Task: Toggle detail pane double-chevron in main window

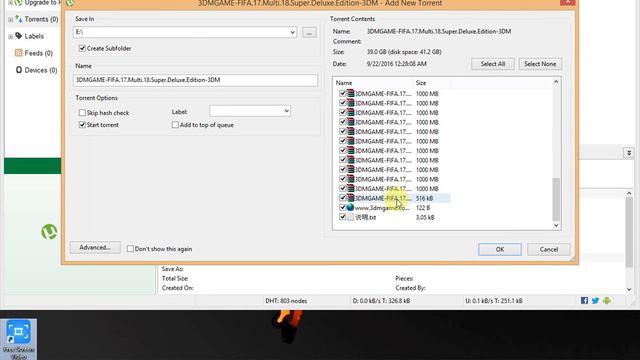Action: pyautogui.click(x=629, y=153)
